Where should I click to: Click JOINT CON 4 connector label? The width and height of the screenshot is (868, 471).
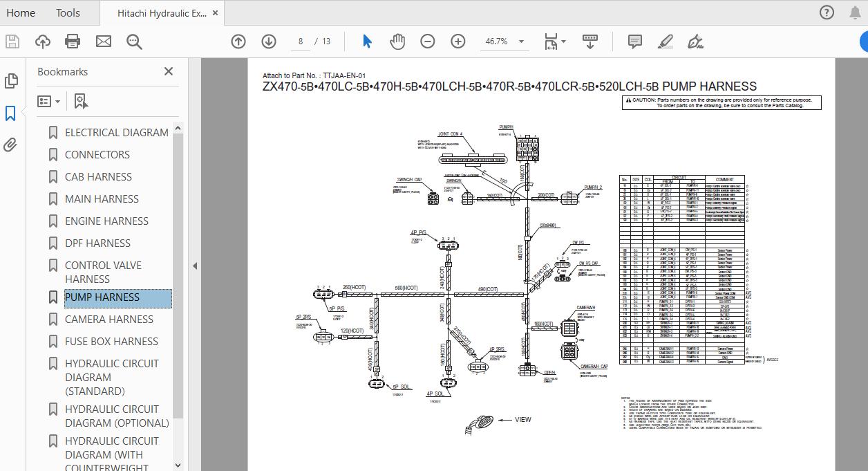coord(450,134)
